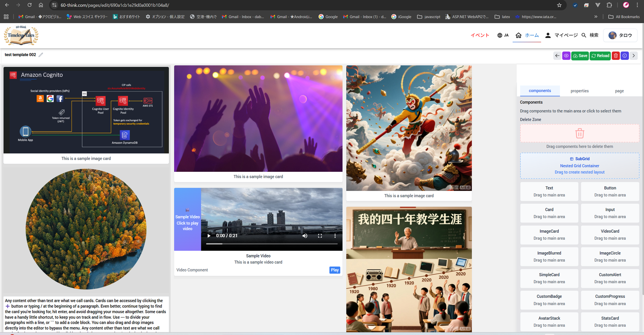Viewport: 644px width, 335px height.
Task: Click the pencil icon beside template name
Action: [41, 55]
